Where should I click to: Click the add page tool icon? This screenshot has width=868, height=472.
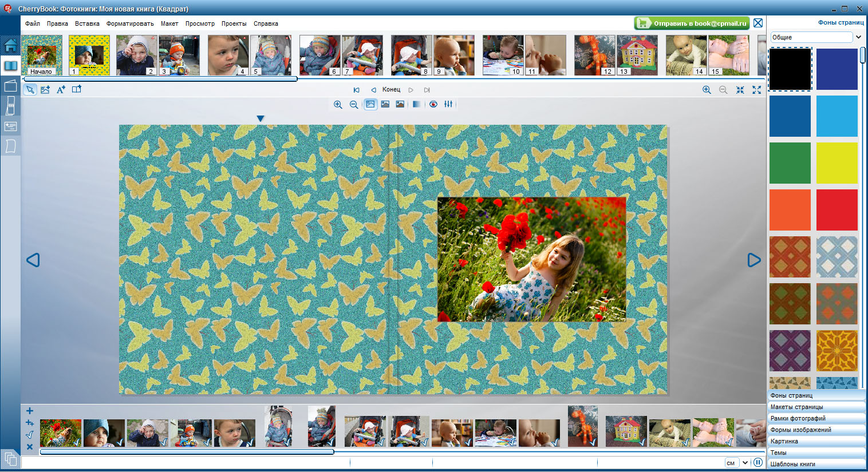(x=76, y=89)
